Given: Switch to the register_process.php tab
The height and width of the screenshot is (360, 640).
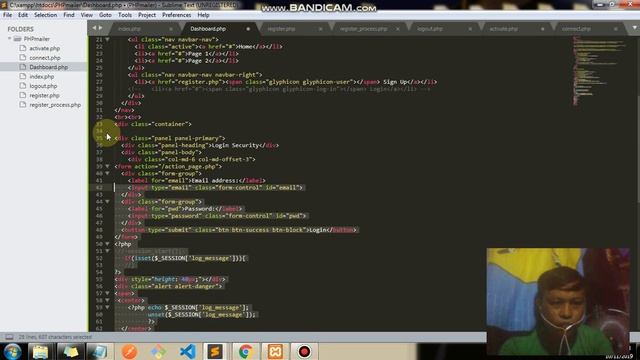Looking at the screenshot, I should click(x=363, y=29).
